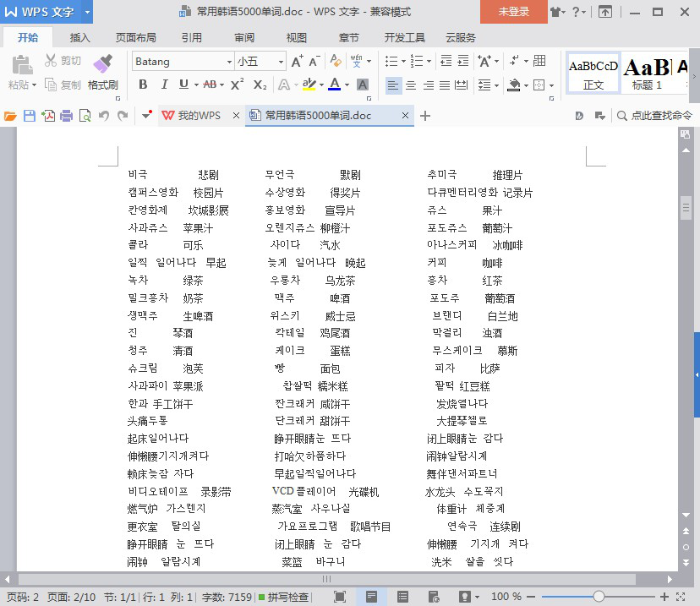Image resolution: width=700 pixels, height=606 pixels.
Task: Move the zoom slider handle
Action: 599,596
